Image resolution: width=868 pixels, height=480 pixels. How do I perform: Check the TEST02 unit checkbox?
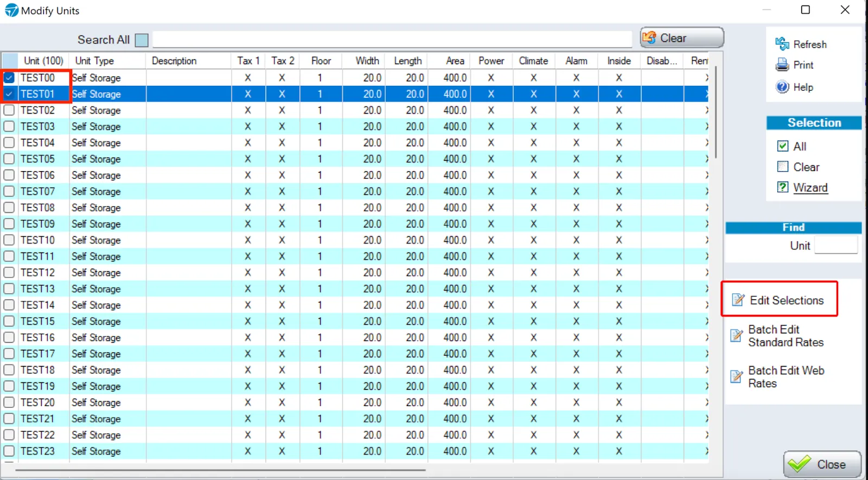[x=9, y=110]
